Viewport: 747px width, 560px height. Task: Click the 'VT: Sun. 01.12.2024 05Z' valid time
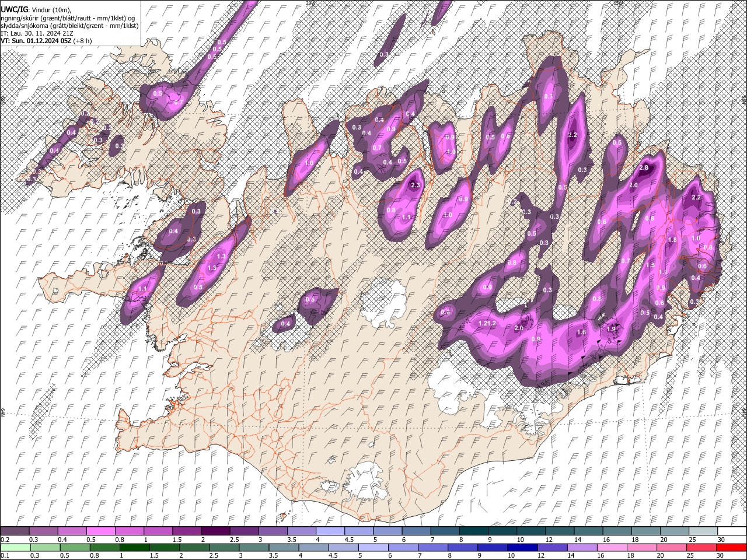pyautogui.click(x=36, y=41)
